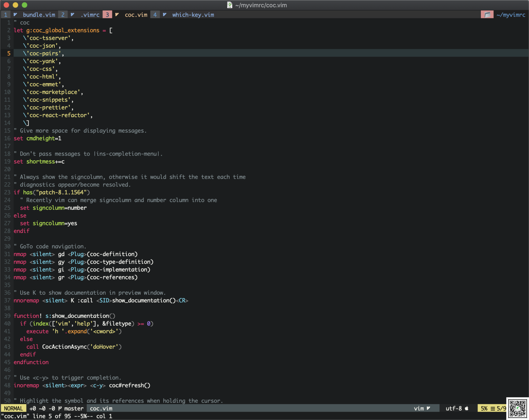The height and width of the screenshot is (420, 529).
Task: Click the 5% position indicator
Action: pos(484,408)
